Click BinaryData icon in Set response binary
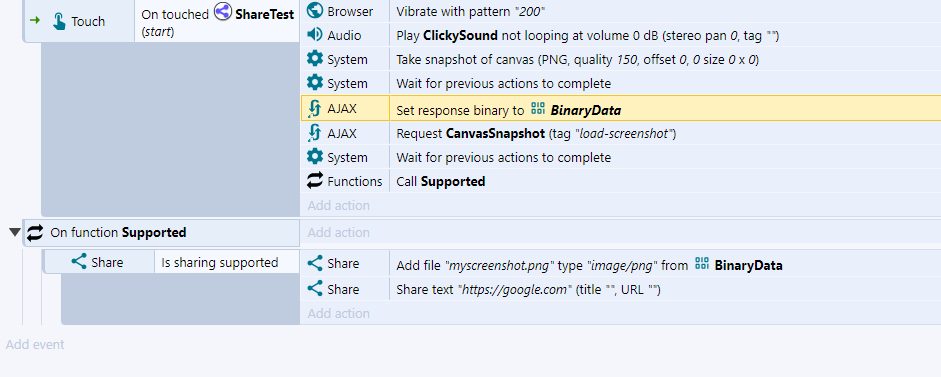Screen dimensions: 941x377 click(x=538, y=109)
